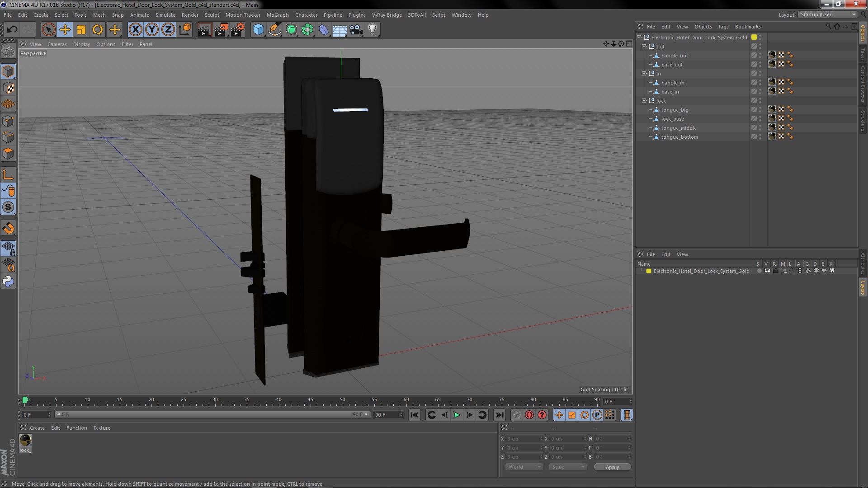Collapse the 'lock' group in object tree
868x488 pixels.
coord(644,100)
